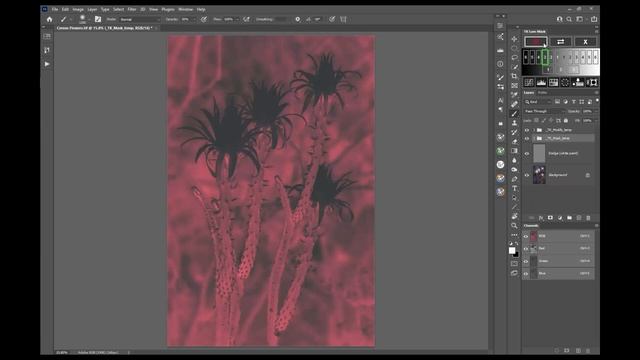Toggle visibility of _TK_Modify_temp group
This screenshot has height=360, width=640.
click(x=527, y=130)
